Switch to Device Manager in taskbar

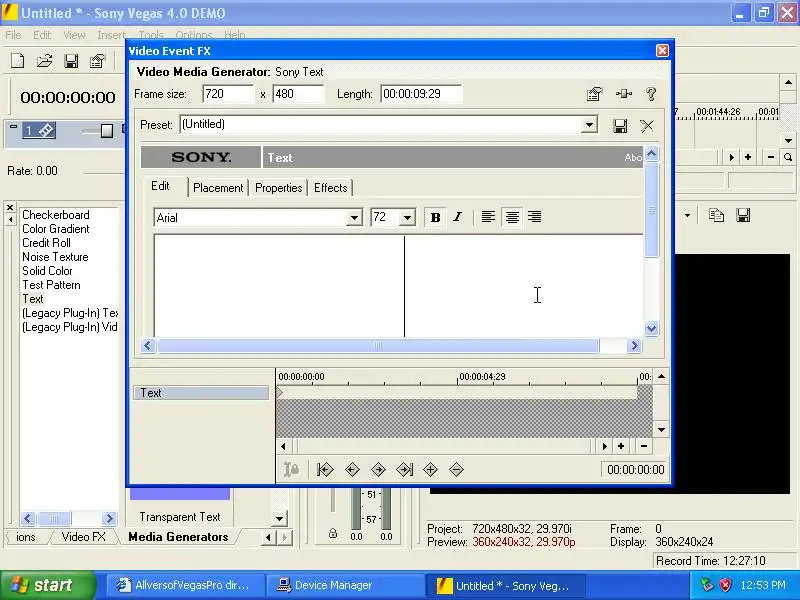(345, 585)
